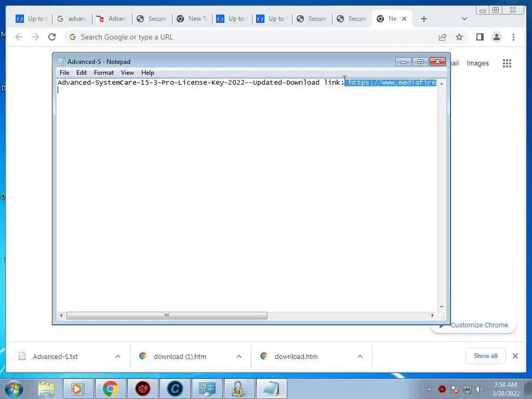The width and height of the screenshot is (532, 399).
Task: Open File Explorer from taskbar
Action: (46, 389)
